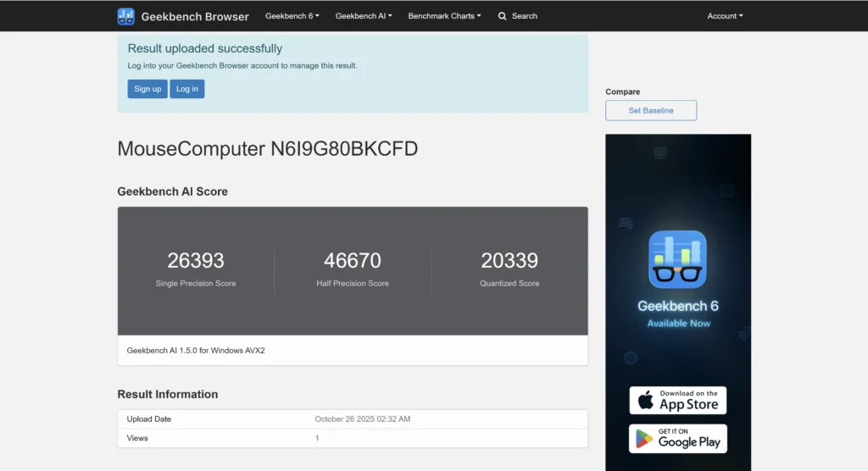The width and height of the screenshot is (868, 471).
Task: Click the Geekbench Browser brand text
Action: tap(195, 16)
